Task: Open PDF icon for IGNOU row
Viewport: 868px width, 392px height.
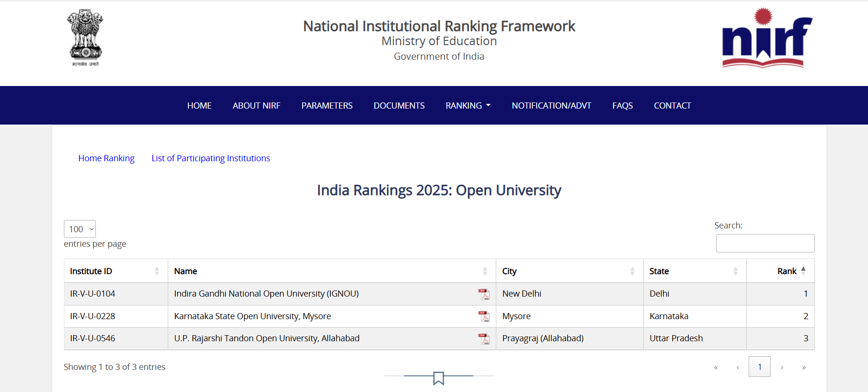Action: [x=484, y=294]
